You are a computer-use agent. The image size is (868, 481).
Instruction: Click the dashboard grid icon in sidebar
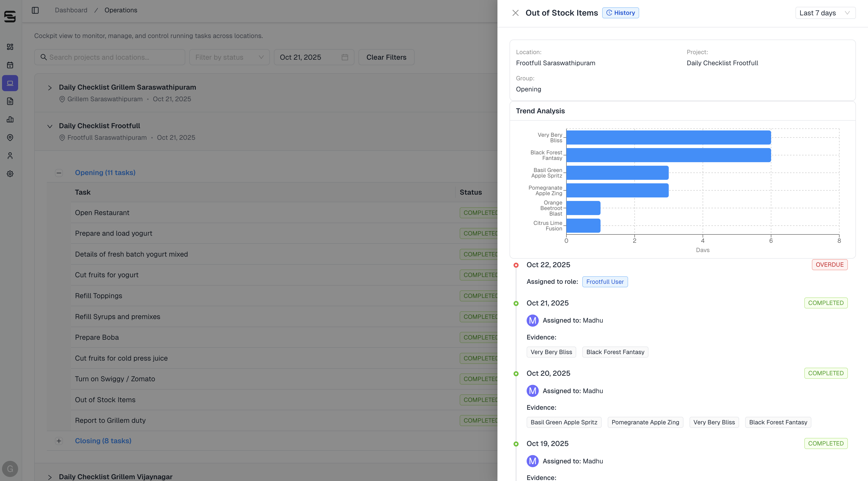pyautogui.click(x=10, y=47)
